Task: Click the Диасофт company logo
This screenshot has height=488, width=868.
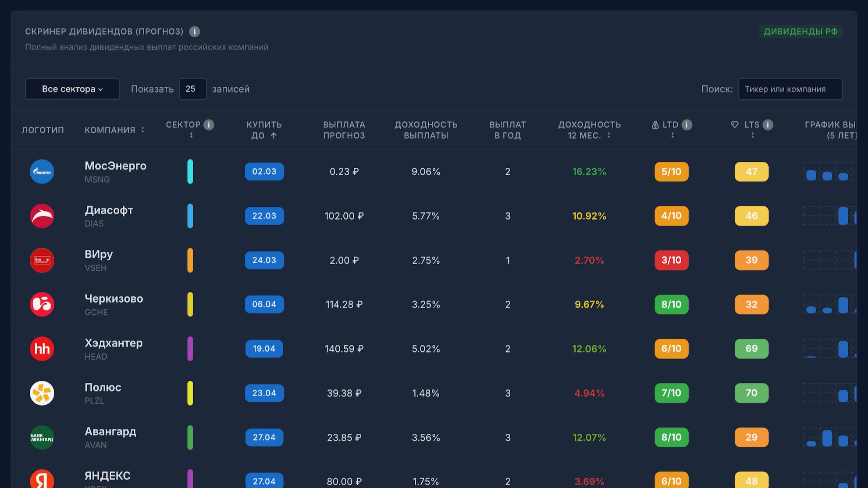Action: coord(42,216)
